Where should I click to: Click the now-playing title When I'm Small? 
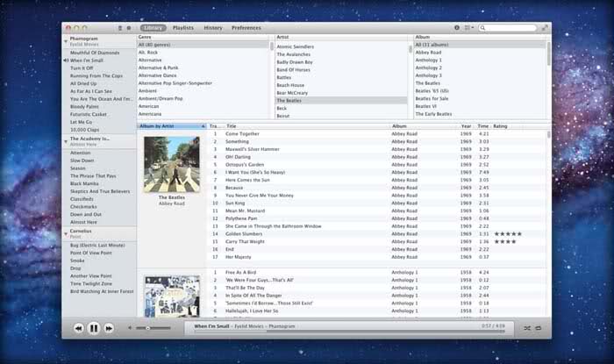pyautogui.click(x=211, y=326)
